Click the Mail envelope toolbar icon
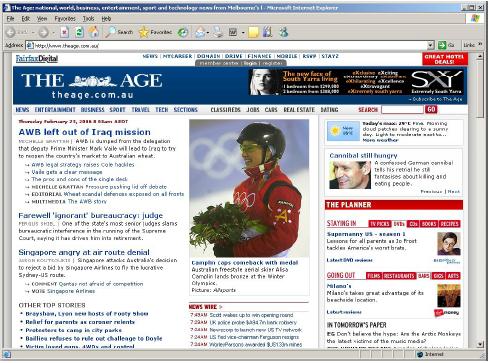The image size is (489, 363). (x=200, y=32)
